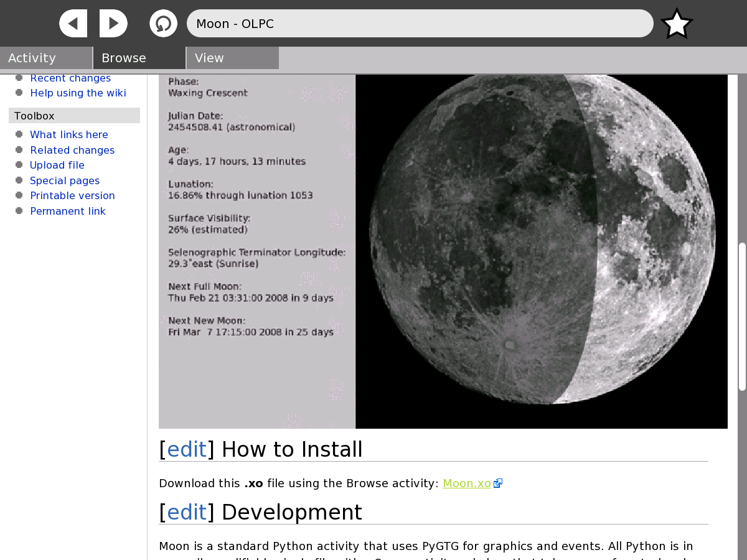Open the Recent changes link

pos(70,78)
